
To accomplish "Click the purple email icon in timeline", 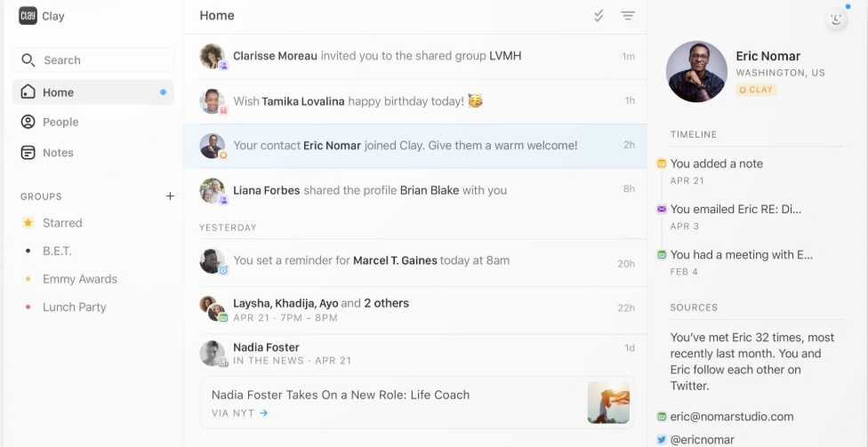I will tap(662, 209).
